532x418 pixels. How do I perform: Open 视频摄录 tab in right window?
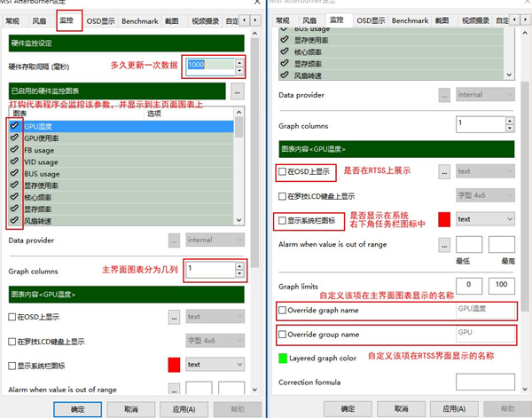pyautogui.click(x=475, y=20)
